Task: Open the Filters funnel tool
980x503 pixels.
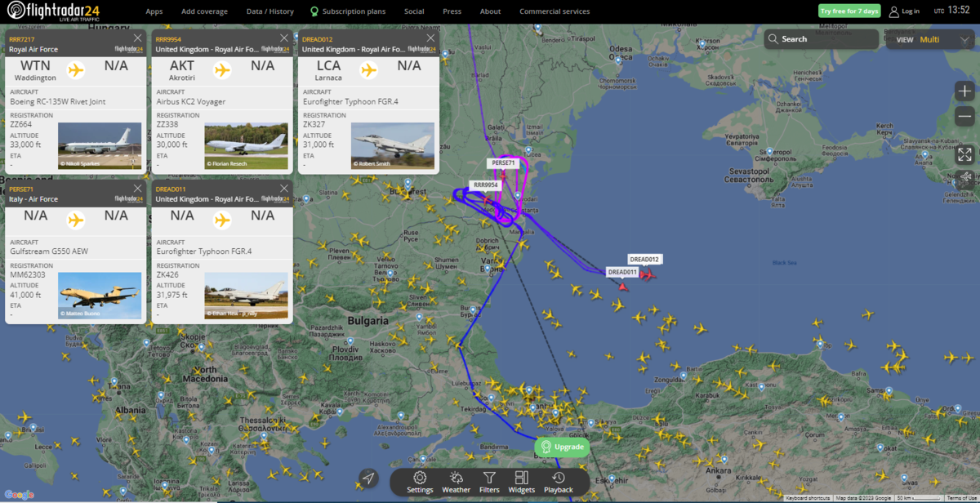Action: click(489, 482)
